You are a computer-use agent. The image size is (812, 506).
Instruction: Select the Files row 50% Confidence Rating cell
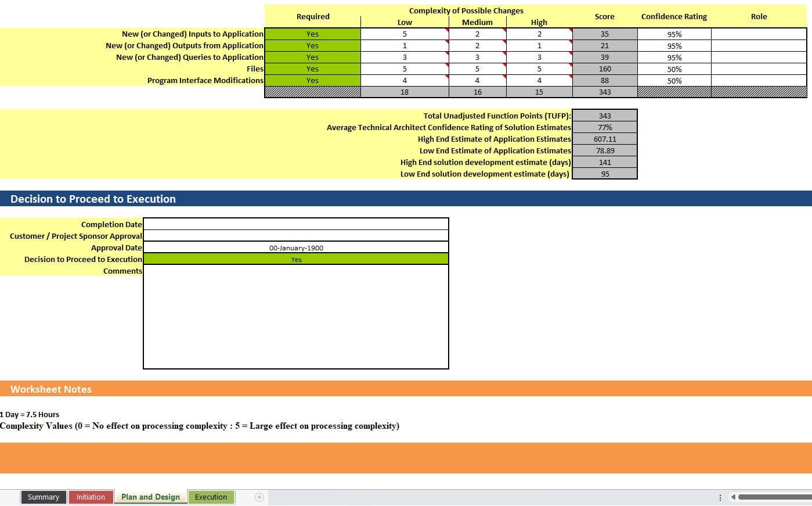point(674,69)
